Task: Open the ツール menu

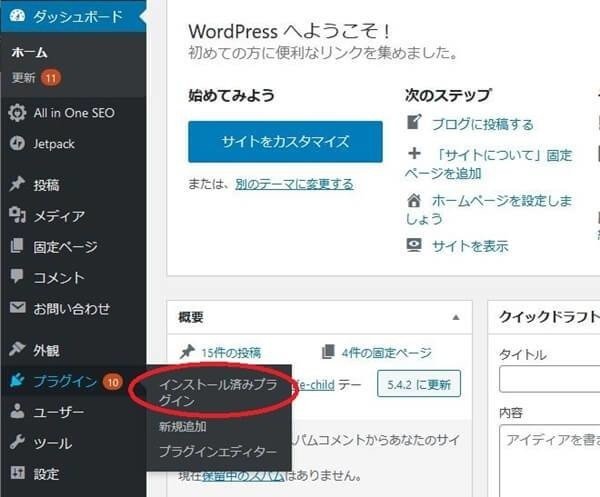Action: pos(73,443)
